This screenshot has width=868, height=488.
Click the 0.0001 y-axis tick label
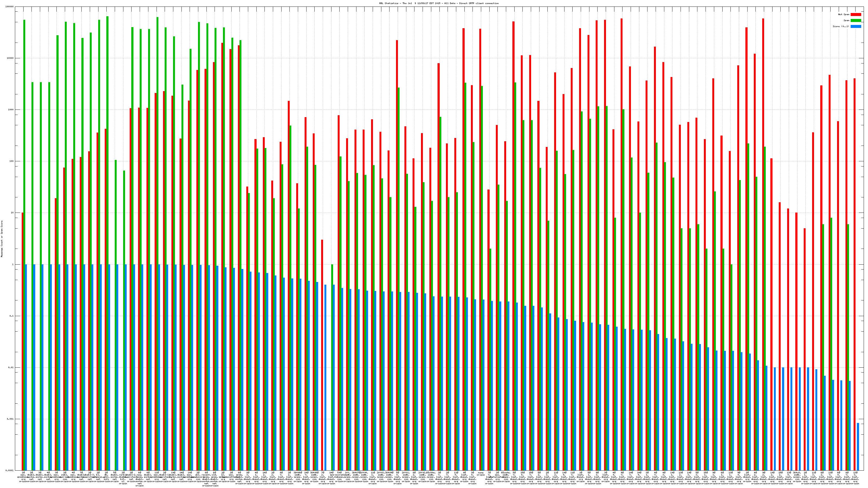(x=10, y=470)
